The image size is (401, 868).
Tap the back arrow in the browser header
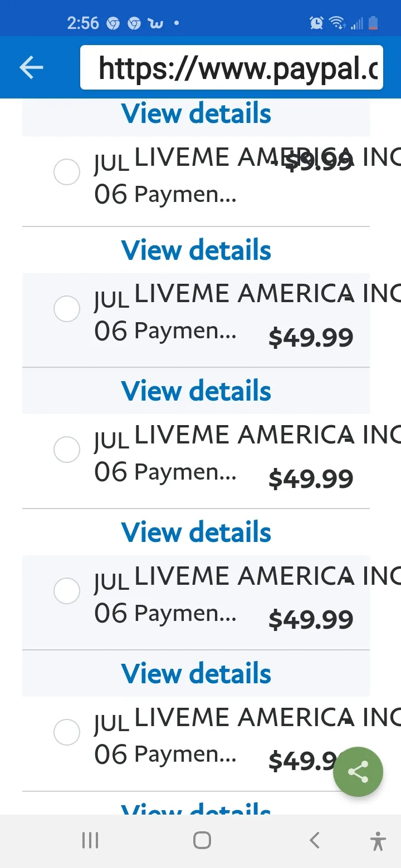pyautogui.click(x=31, y=67)
